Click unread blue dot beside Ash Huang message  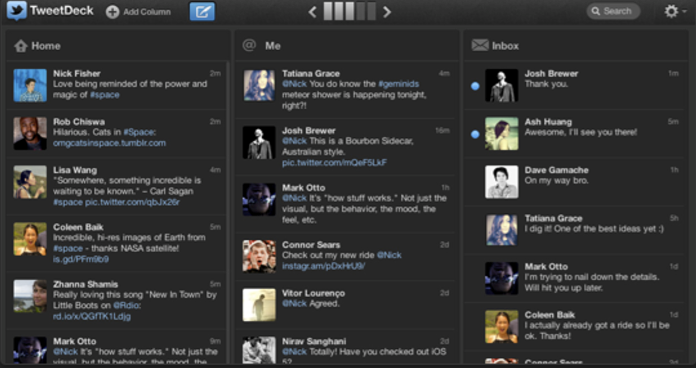(475, 134)
